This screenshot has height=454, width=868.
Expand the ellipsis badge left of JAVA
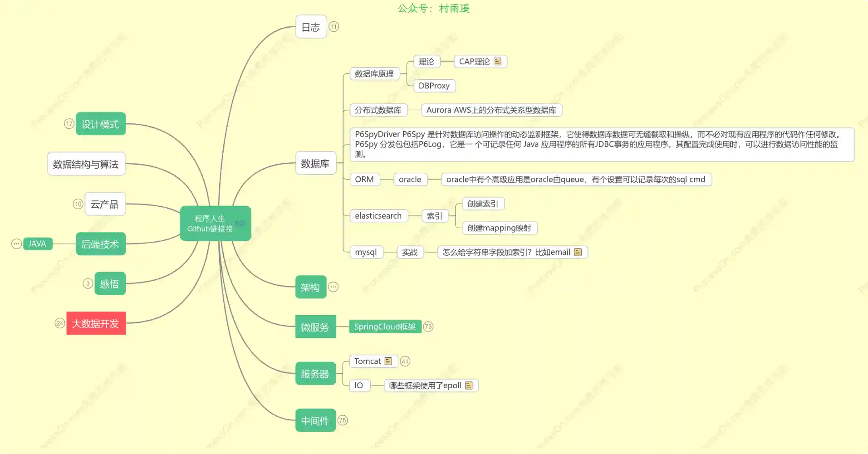point(16,244)
